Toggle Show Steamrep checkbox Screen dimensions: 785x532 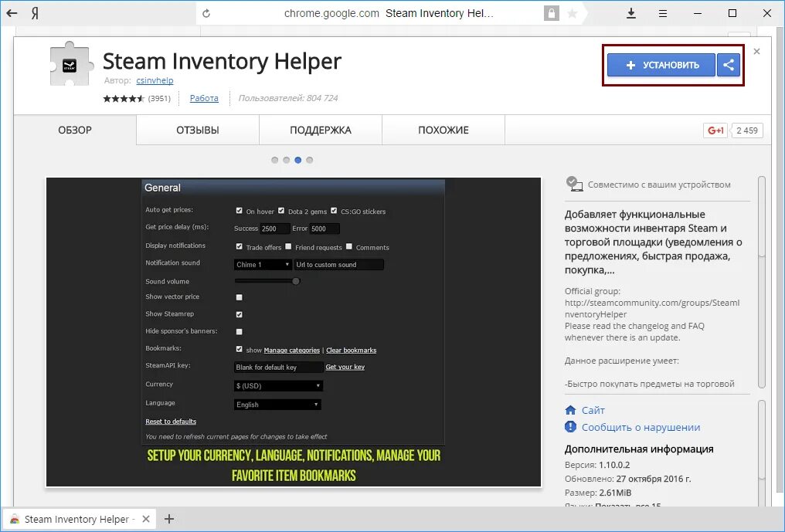pos(240,315)
